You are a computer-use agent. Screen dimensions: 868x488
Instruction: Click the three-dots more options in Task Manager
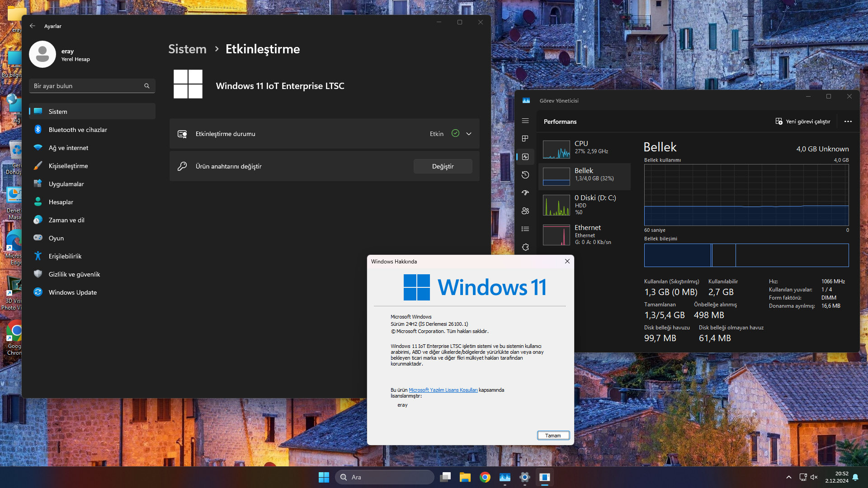point(848,122)
